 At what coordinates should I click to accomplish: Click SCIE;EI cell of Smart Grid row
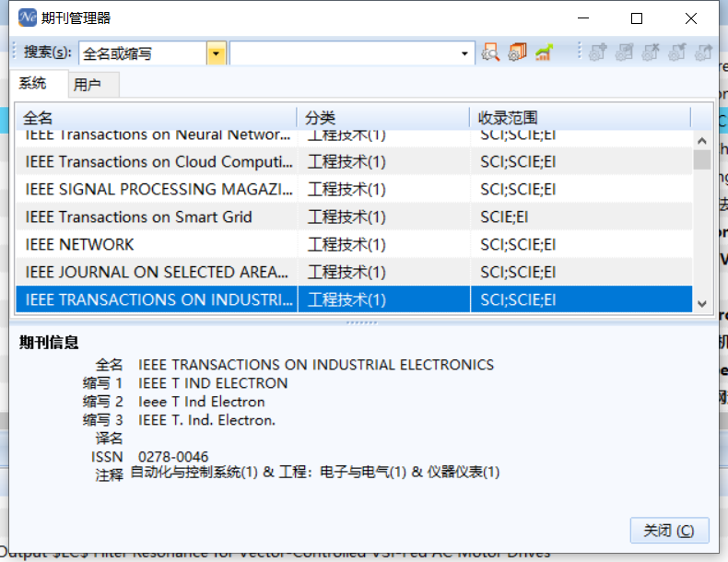pyautogui.click(x=581, y=217)
